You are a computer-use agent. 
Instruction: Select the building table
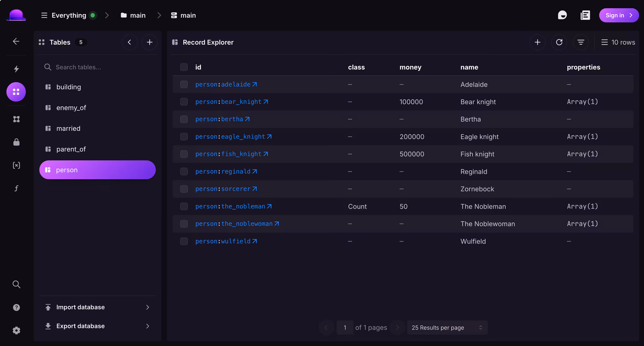[97, 87]
